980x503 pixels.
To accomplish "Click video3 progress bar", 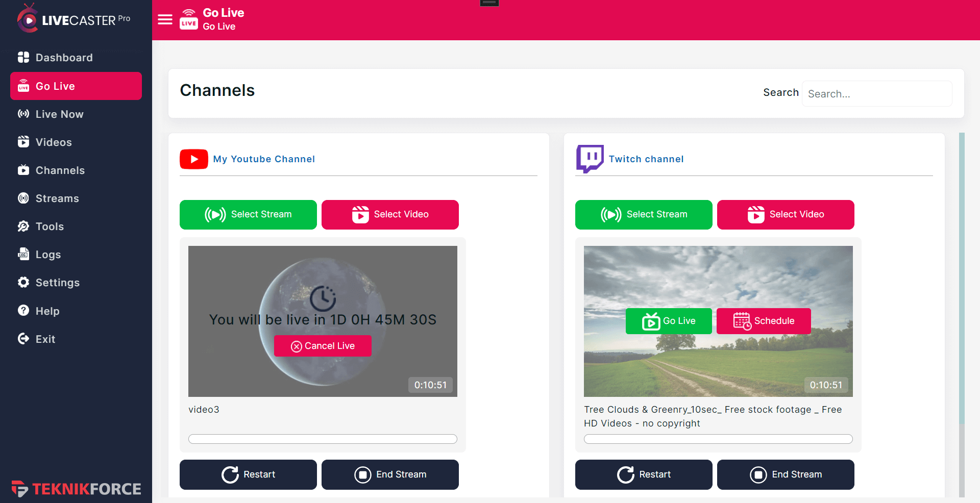I will click(323, 439).
